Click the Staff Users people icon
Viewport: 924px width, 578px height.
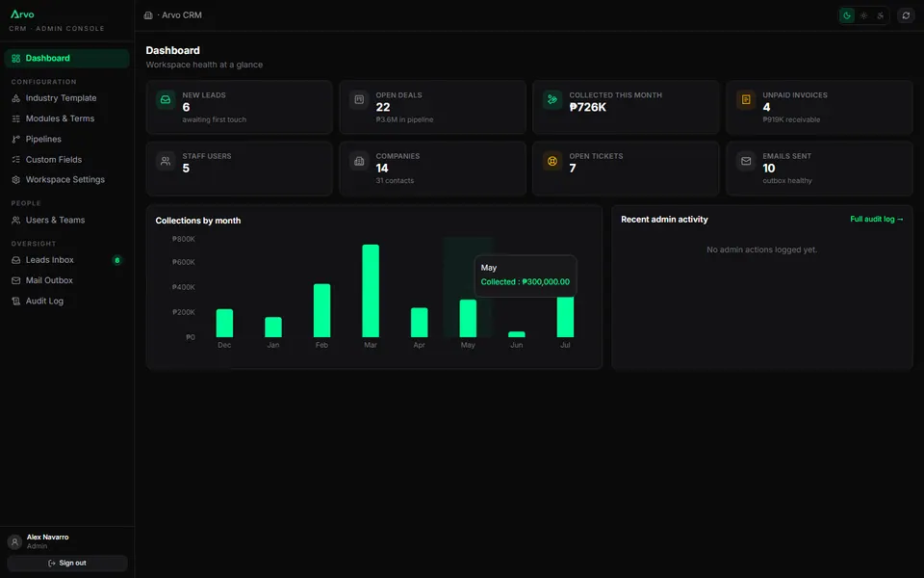tap(166, 161)
